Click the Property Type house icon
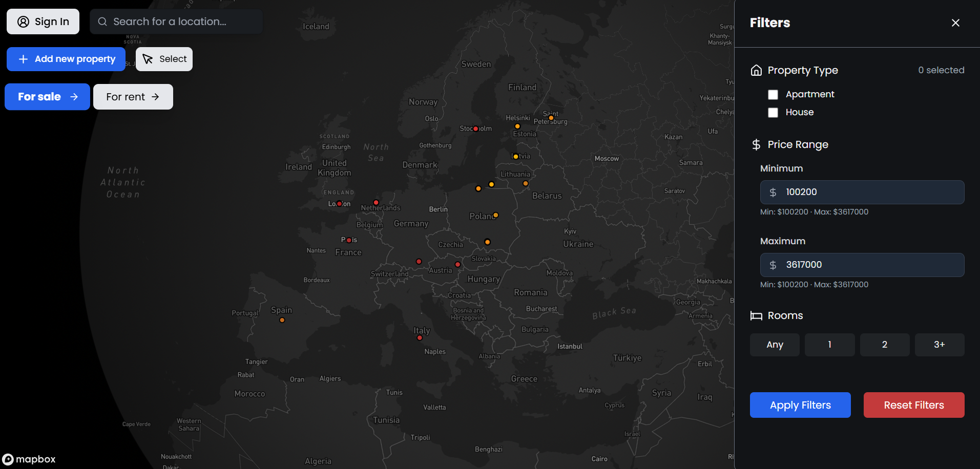 (756, 70)
